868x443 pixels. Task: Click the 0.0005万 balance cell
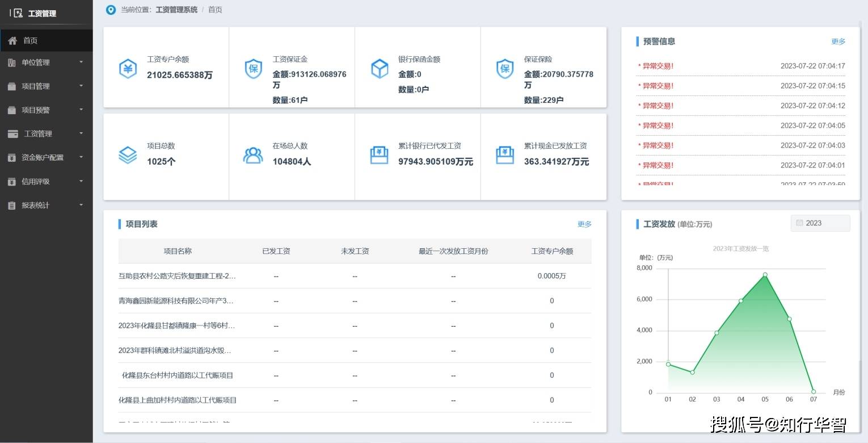[552, 276]
